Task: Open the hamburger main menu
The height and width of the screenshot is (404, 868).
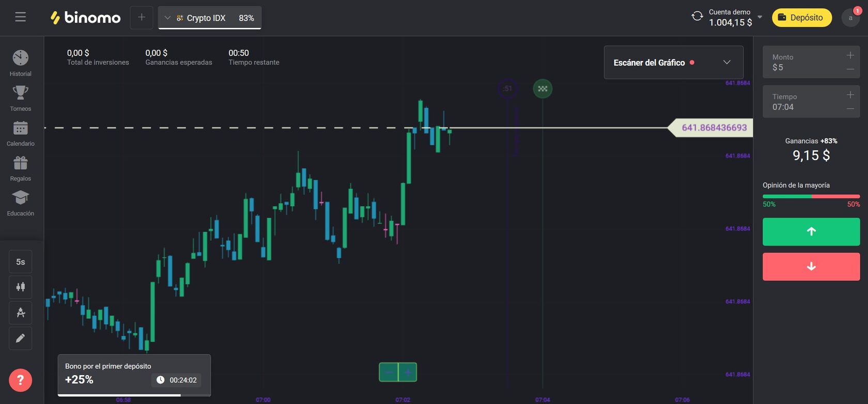Action: tap(20, 17)
